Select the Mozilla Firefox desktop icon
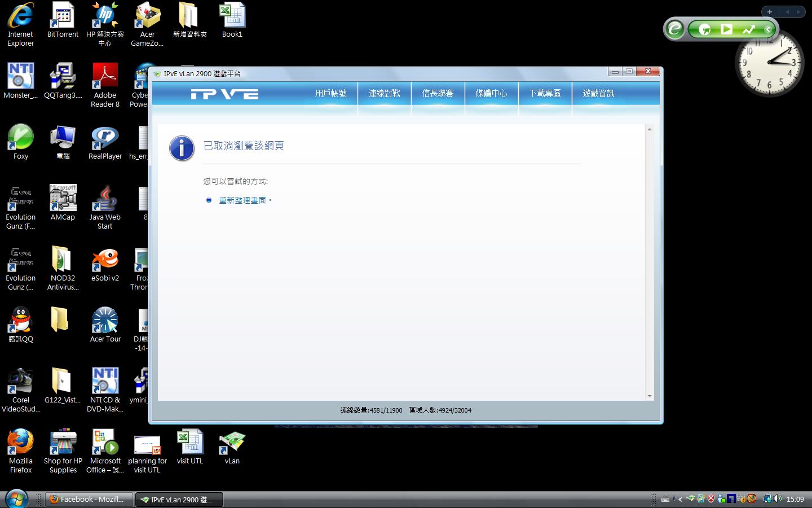This screenshot has height=508, width=812. pyautogui.click(x=20, y=452)
